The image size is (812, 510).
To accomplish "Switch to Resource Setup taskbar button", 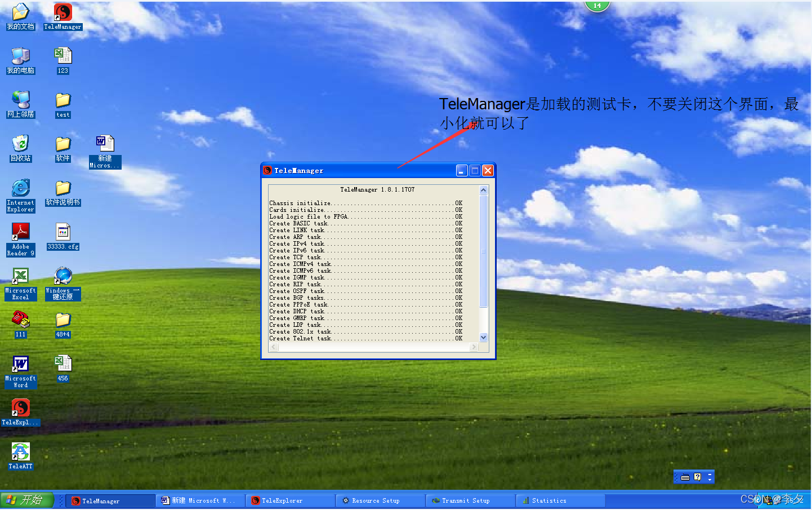I will (x=381, y=501).
